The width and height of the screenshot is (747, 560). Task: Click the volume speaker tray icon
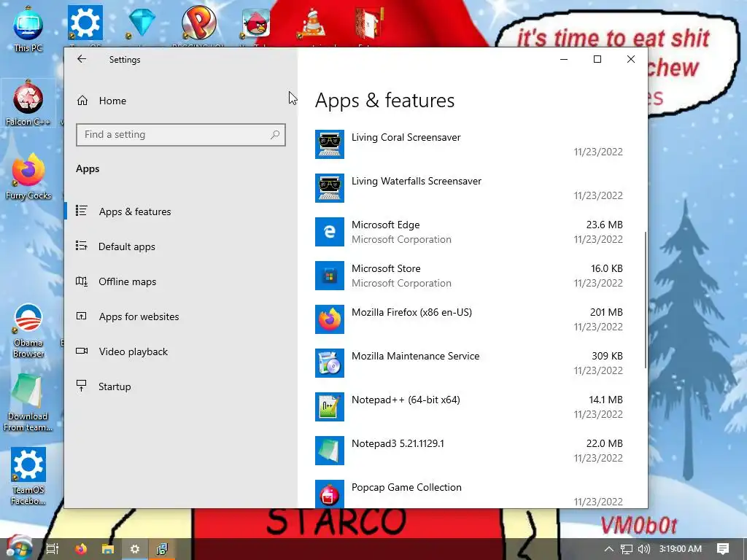click(644, 549)
